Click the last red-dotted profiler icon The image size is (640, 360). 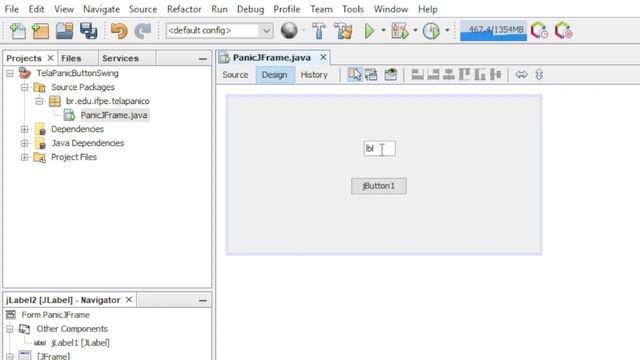tap(564, 31)
